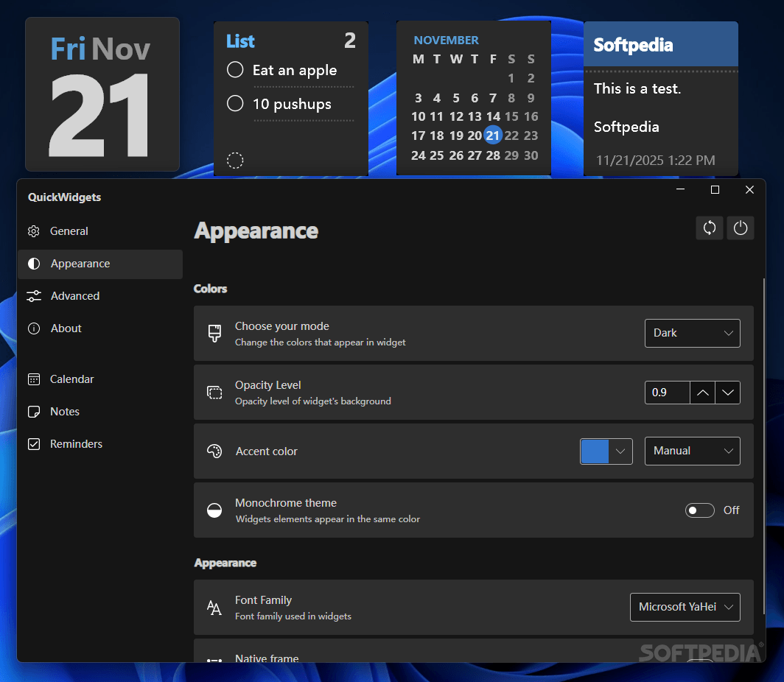Open the Notes widget sidebar icon
Screen dimensions: 784x682
pyautogui.click(x=34, y=411)
